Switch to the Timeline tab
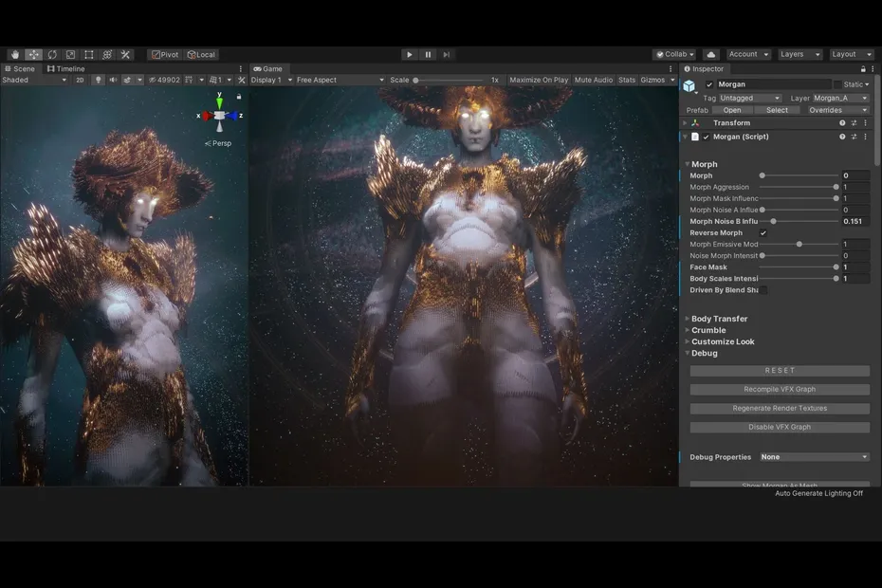882x588 pixels. [x=65, y=68]
